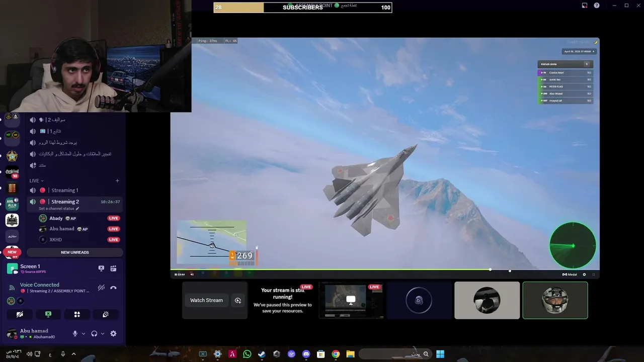Open system volume tray icon

pos(29,354)
